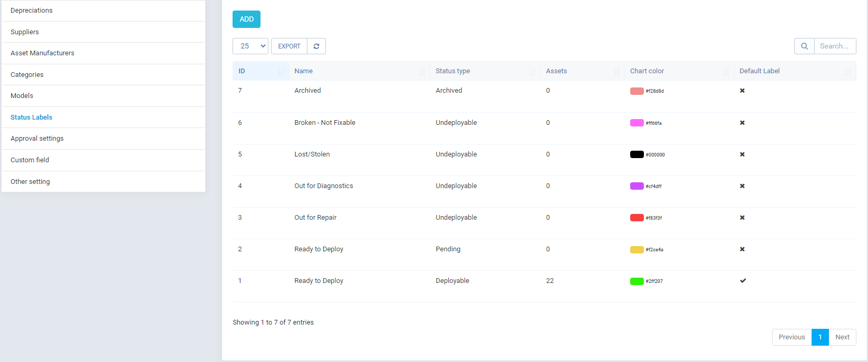Click the Name column sort icon
This screenshot has width=868, height=362.
422,72
